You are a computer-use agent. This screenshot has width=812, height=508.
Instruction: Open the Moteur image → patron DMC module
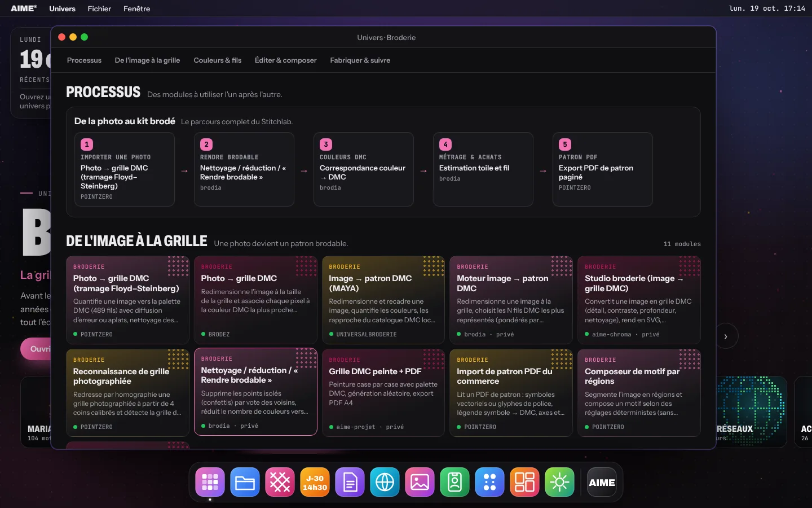click(x=511, y=300)
